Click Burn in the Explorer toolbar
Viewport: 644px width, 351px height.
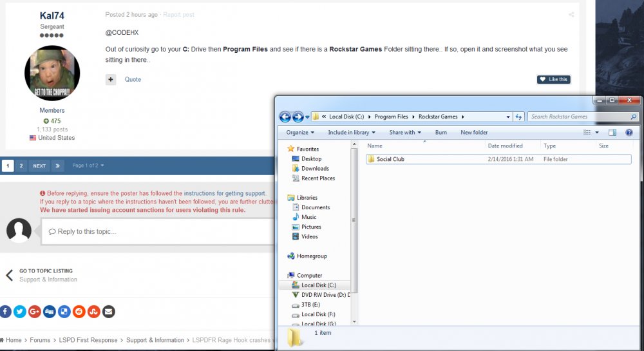[x=440, y=132]
